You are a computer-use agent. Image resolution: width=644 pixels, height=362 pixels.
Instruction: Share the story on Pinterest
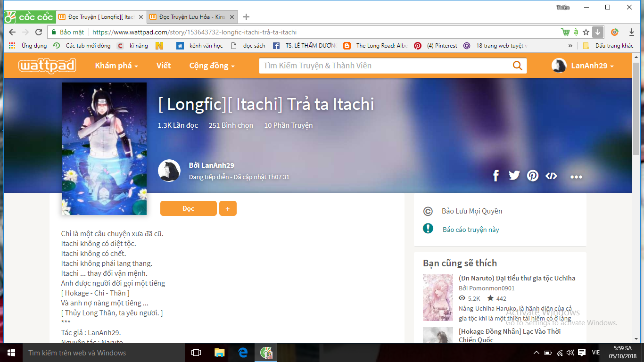pyautogui.click(x=533, y=176)
